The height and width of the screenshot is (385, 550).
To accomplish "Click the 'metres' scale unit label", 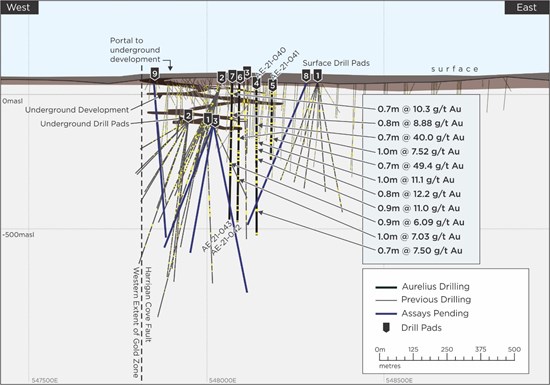I will (390, 366).
